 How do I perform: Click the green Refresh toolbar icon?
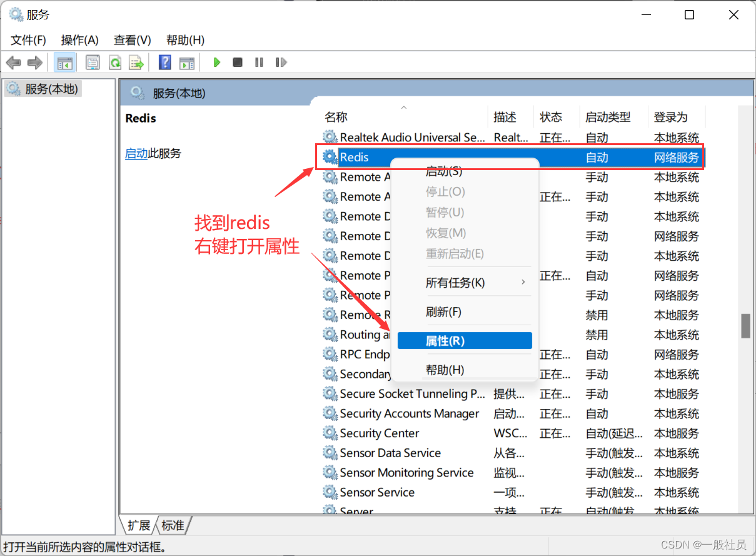(114, 63)
